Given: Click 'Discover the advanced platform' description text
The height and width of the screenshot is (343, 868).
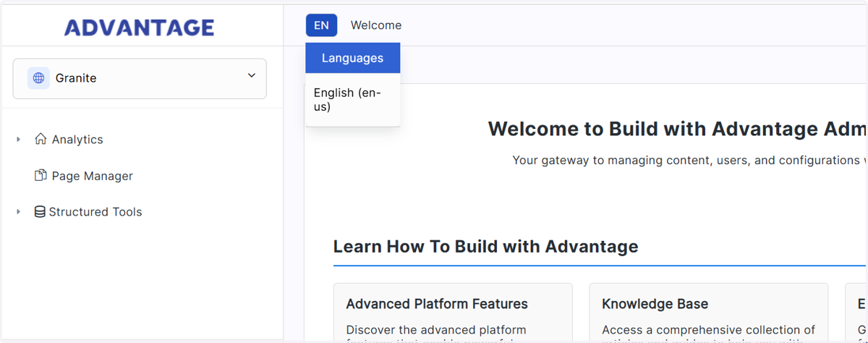Looking at the screenshot, I should pyautogui.click(x=436, y=330).
